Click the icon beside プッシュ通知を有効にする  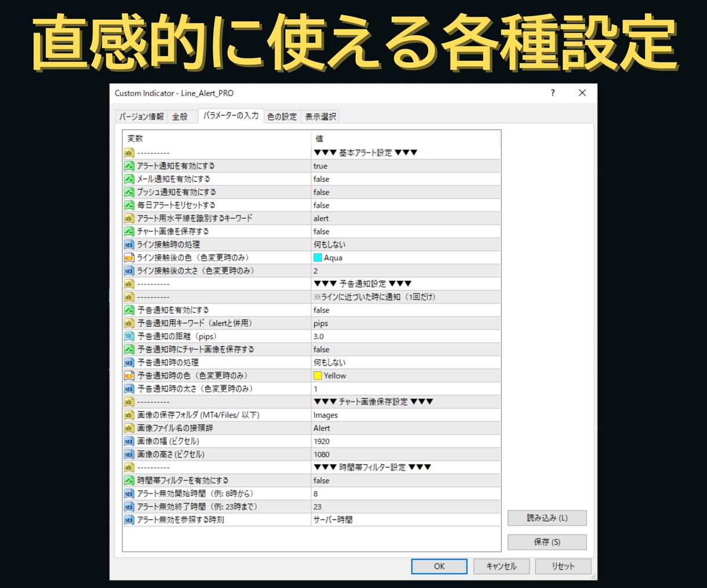129,192
